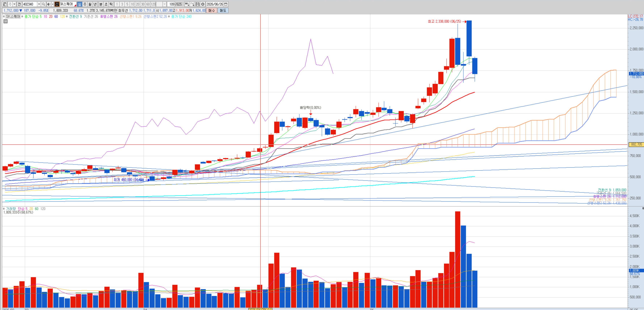Click the 후행스팬 26 legend label
Screen dimensions: 644x310
point(109,16)
